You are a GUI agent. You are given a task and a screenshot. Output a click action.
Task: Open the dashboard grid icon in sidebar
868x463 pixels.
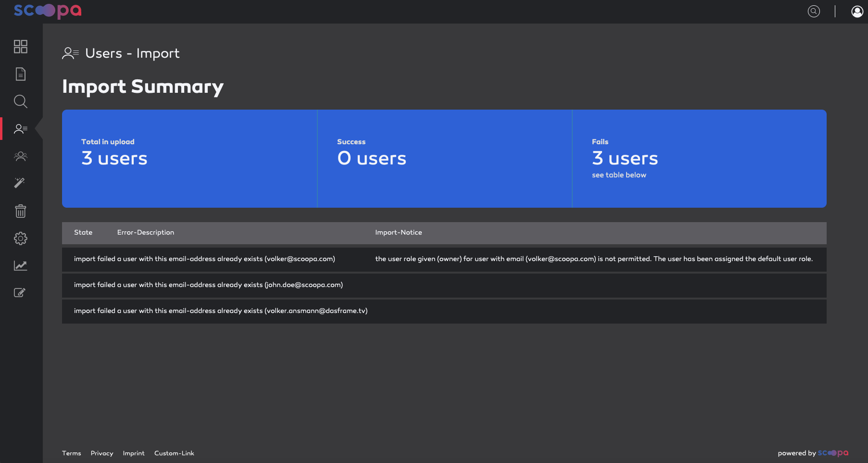21,47
